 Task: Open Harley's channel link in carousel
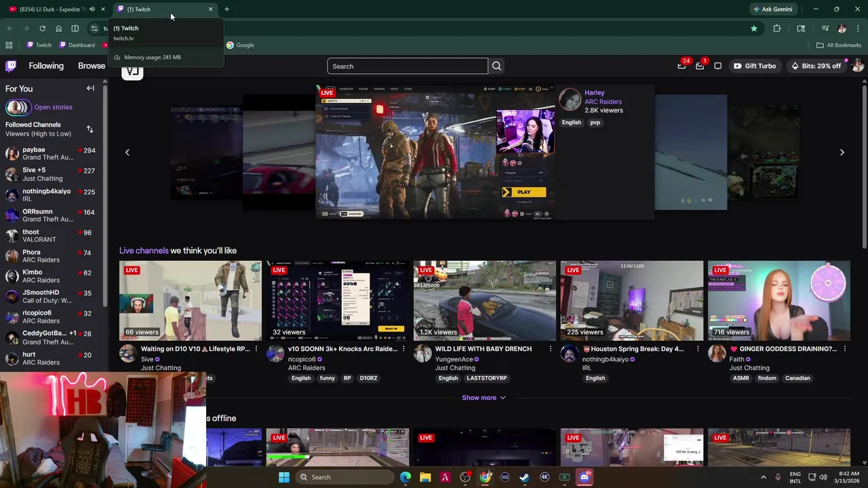pyautogui.click(x=594, y=93)
